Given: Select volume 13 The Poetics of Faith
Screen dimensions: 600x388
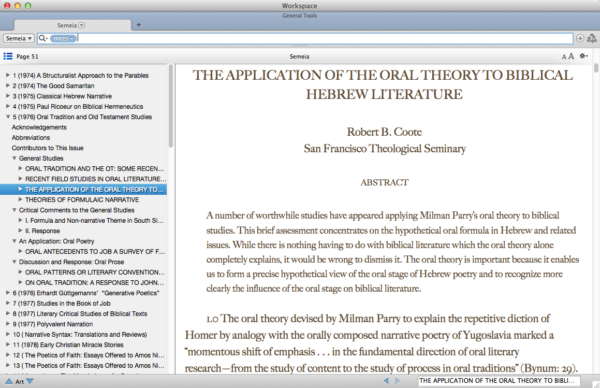Looking at the screenshot, I should coord(89,365).
